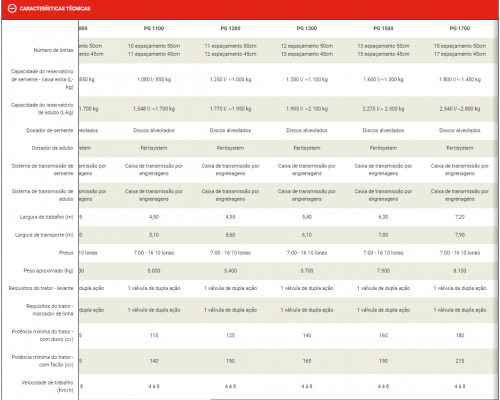Click the facão power value 215
This screenshot has height=400, width=500.
pyautogui.click(x=460, y=361)
